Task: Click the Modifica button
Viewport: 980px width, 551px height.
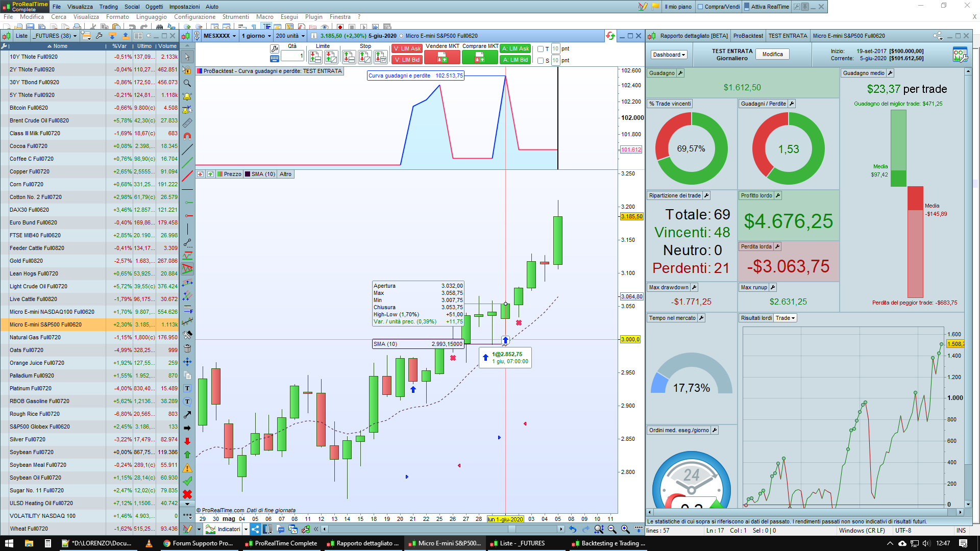Action: click(772, 54)
